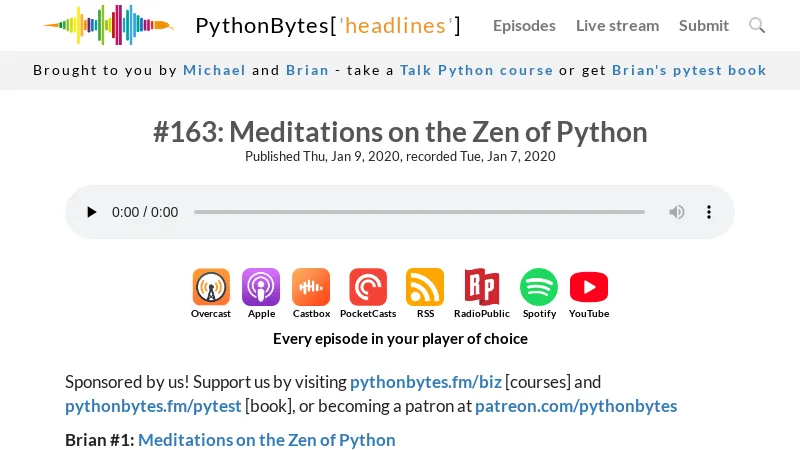
Task: Click the RadioPublic icon
Action: point(481,287)
